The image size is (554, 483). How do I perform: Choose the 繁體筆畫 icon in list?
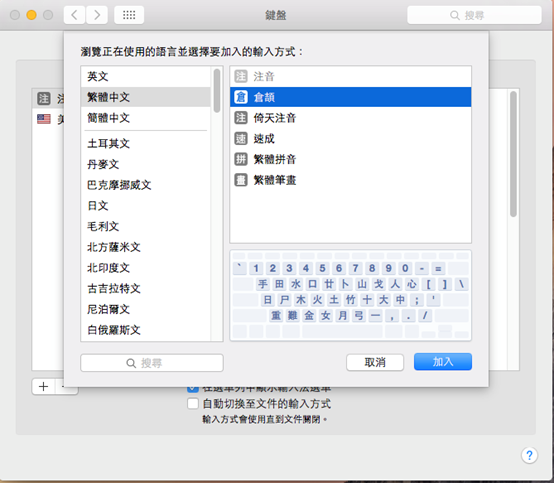click(241, 180)
